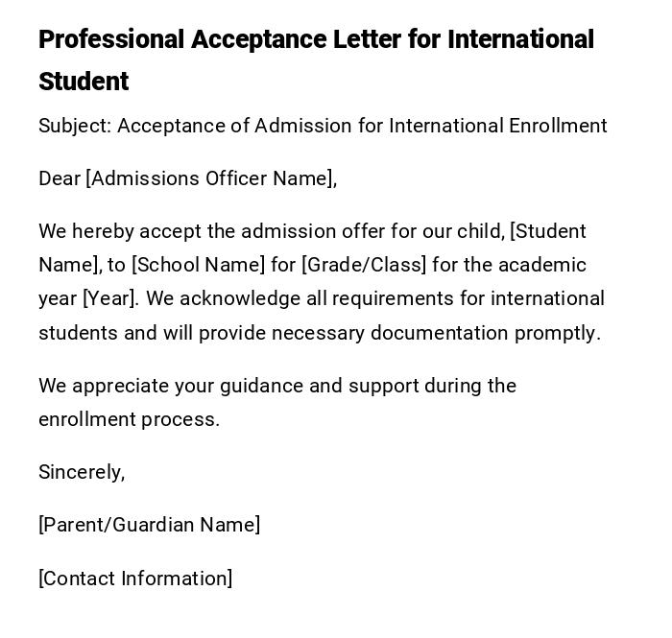672x638 pixels.
Task: Select the [Admissions Officer Name] placeholder
Action: click(210, 178)
